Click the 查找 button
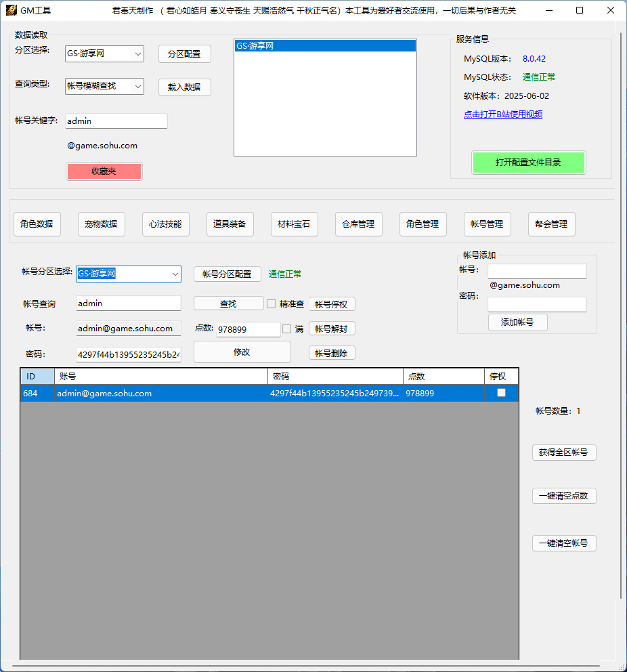The width and height of the screenshot is (627, 672). [x=228, y=304]
